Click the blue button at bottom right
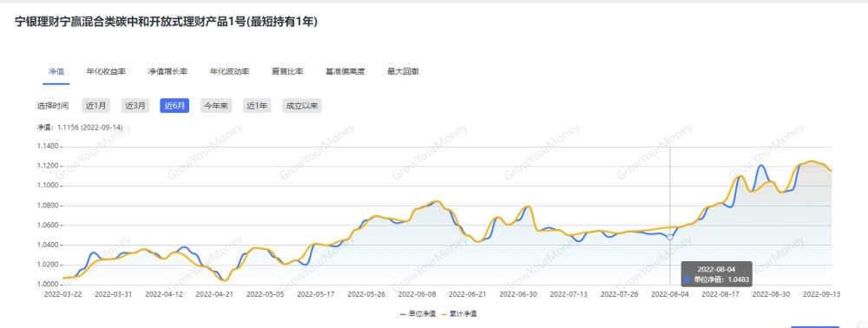 click(x=815, y=327)
